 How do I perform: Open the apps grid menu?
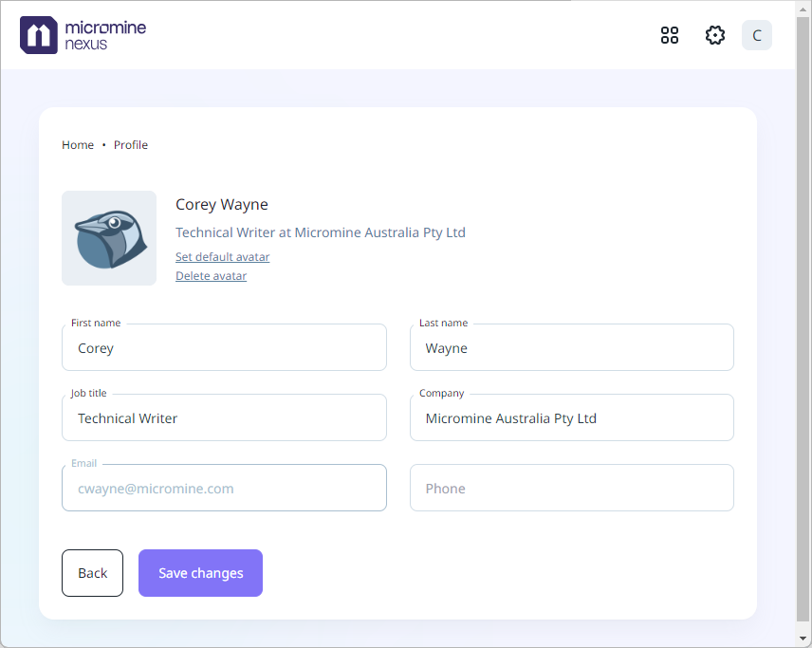(670, 35)
